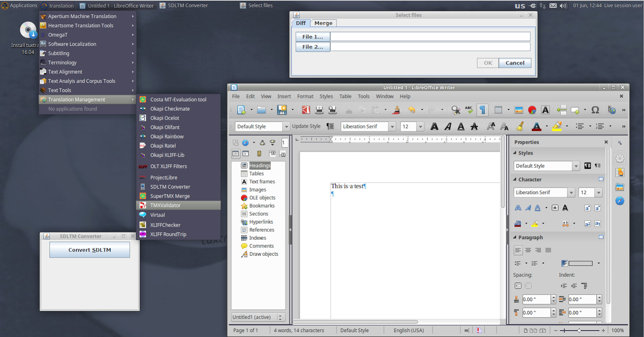Collapse the Paragraph section in Properties
644x337 pixels.
point(515,238)
